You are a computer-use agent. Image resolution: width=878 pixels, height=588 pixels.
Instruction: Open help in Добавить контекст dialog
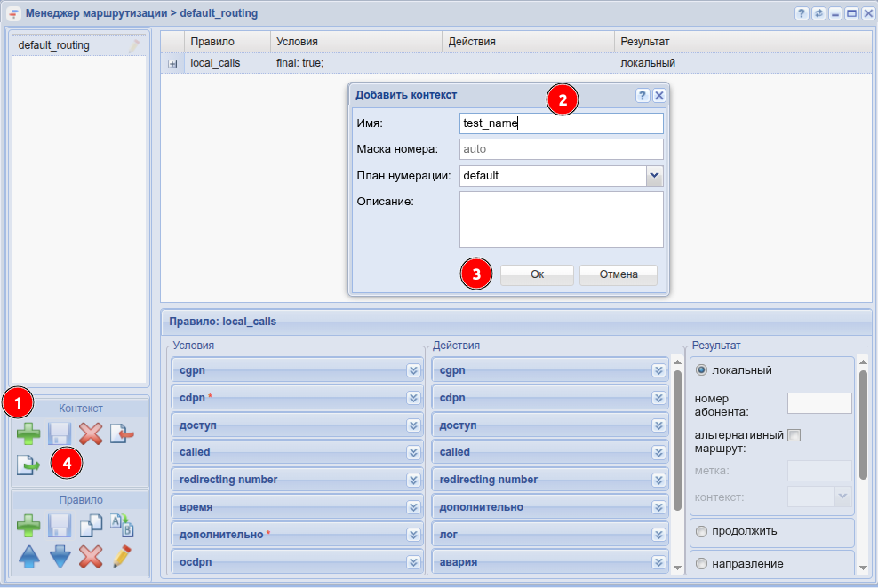pos(643,95)
